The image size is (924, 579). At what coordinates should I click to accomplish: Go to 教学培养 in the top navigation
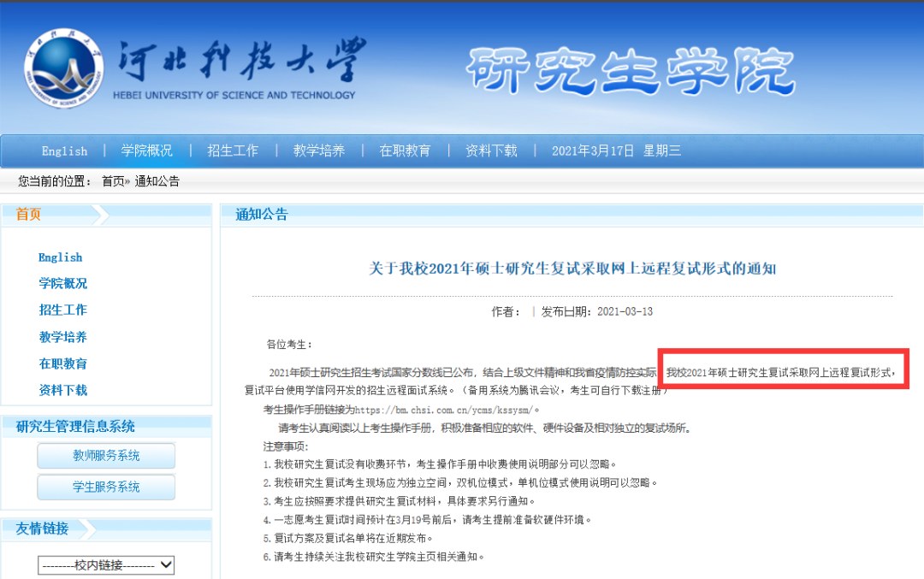pyautogui.click(x=319, y=151)
